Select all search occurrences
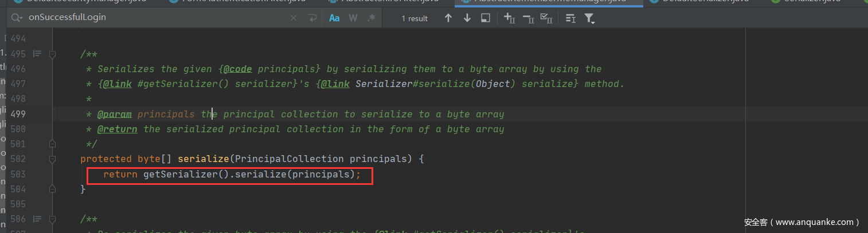This screenshot has width=868, height=233. (546, 18)
